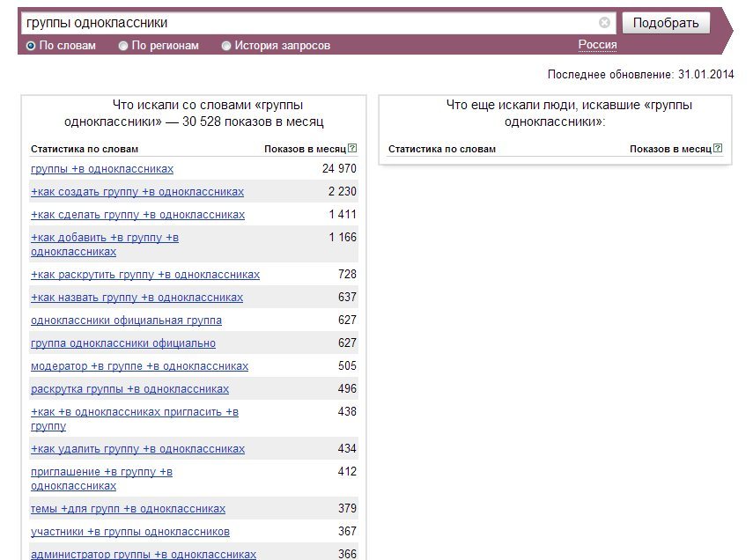Open the query "группы +в одноклассниках"
Image resolution: width=753 pixels, height=560 pixels.
point(102,169)
